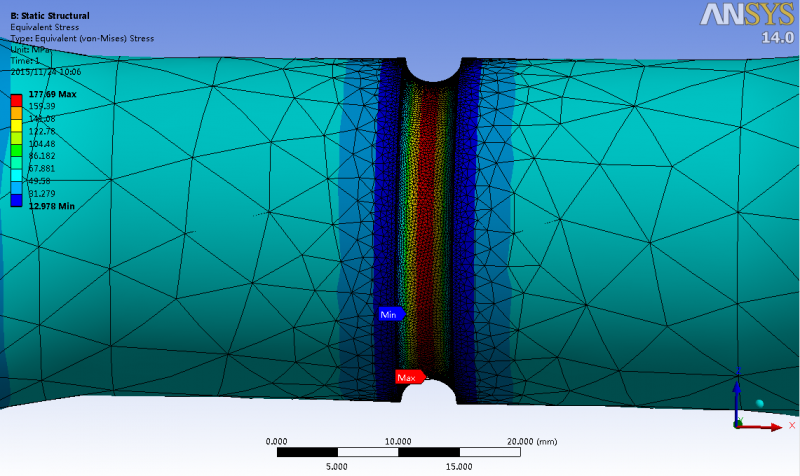Select the red legend color band
800x476 pixels.
pos(16,101)
